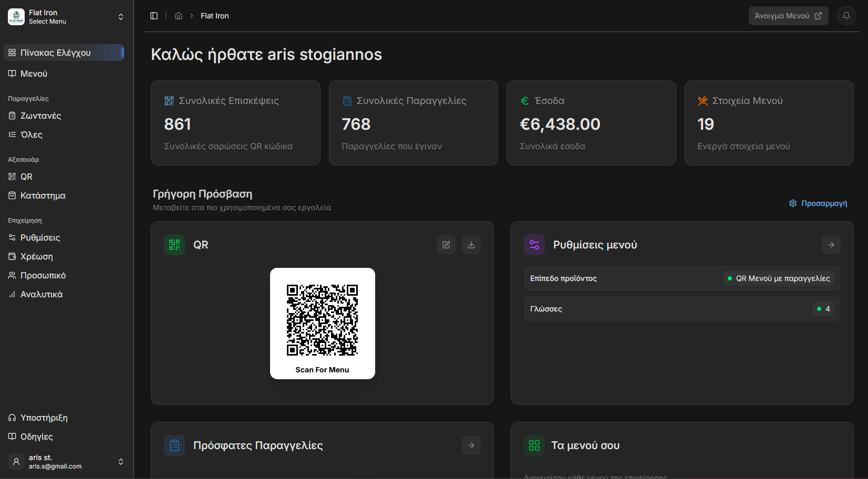Click the Άνοιγμα Μενού button

pyautogui.click(x=788, y=16)
